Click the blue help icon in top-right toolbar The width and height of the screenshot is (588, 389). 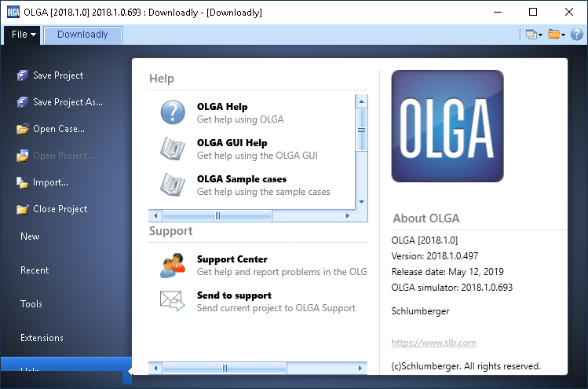coord(577,35)
